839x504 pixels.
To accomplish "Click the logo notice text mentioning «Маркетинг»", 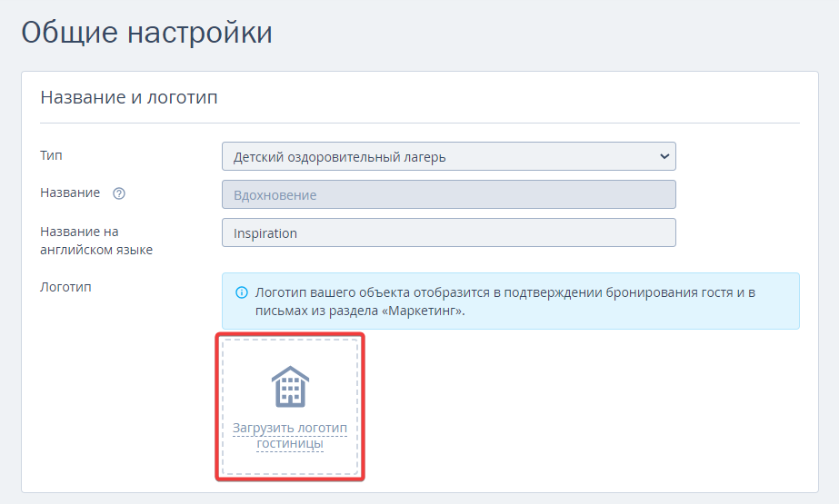I will [x=504, y=301].
